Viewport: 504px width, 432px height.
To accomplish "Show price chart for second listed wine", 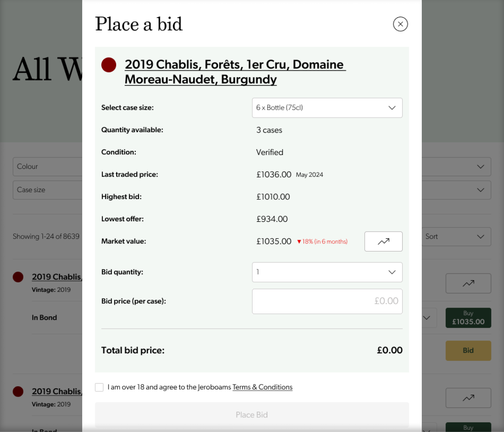I will pyautogui.click(x=468, y=398).
